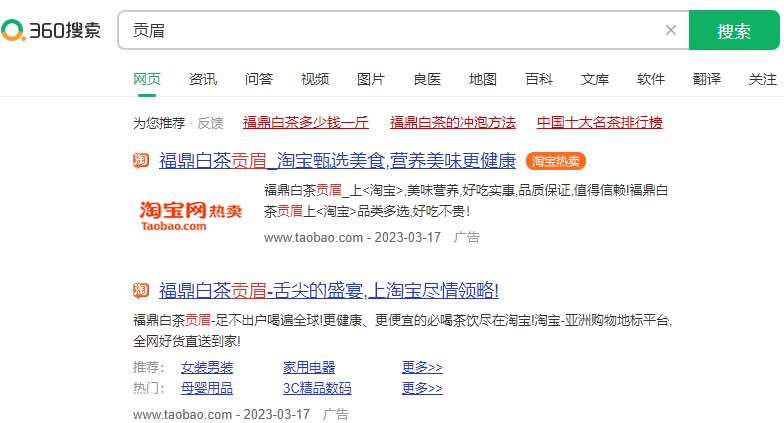Open the 3C精品数码 sublink
The height and width of the screenshot is (423, 784).
point(317,388)
